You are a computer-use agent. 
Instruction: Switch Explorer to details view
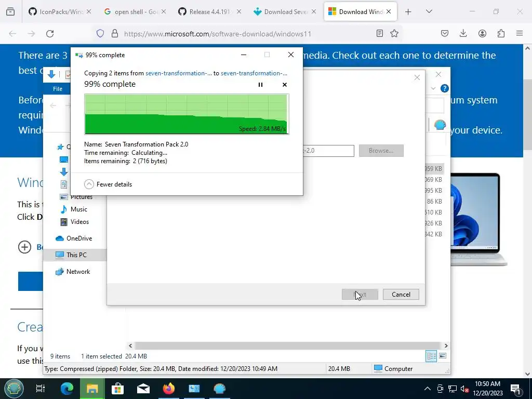(431, 356)
